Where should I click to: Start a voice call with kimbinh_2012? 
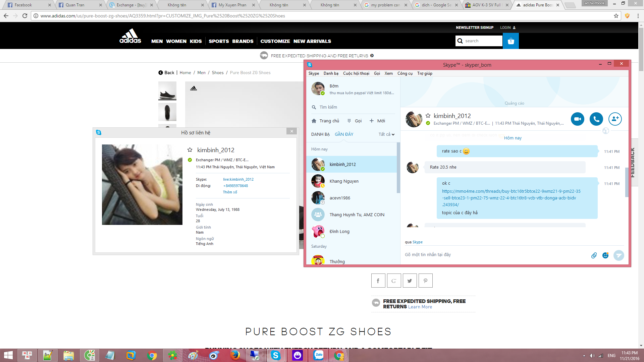point(596,119)
